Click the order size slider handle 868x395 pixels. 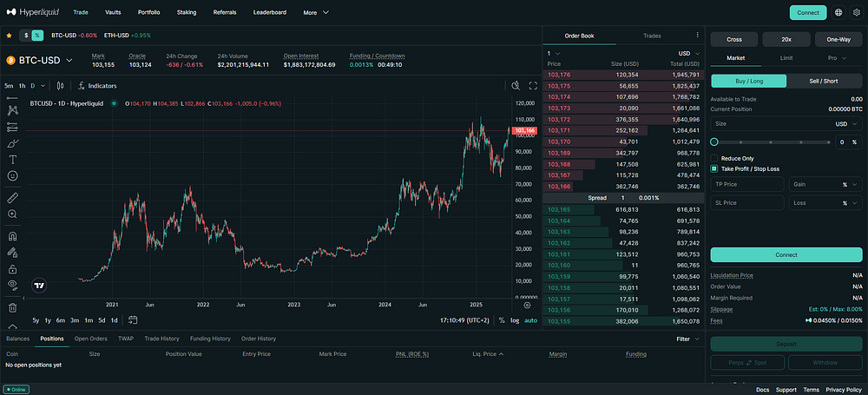coord(714,142)
